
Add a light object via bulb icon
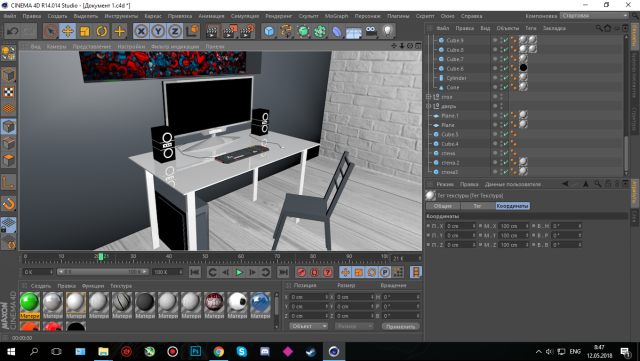coord(387,31)
